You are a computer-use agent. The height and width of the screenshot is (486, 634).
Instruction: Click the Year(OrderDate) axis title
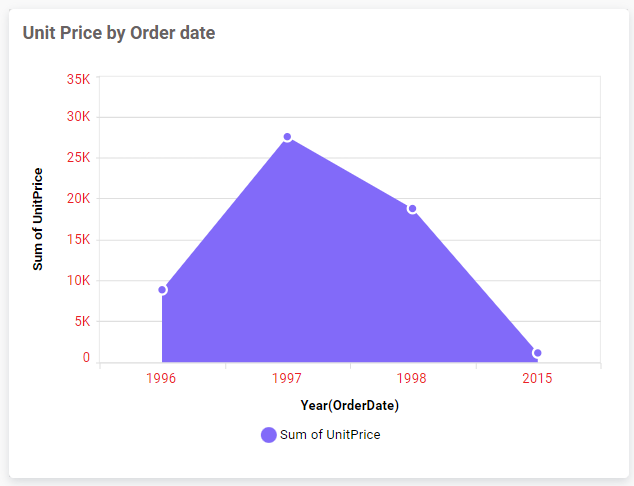click(350, 405)
